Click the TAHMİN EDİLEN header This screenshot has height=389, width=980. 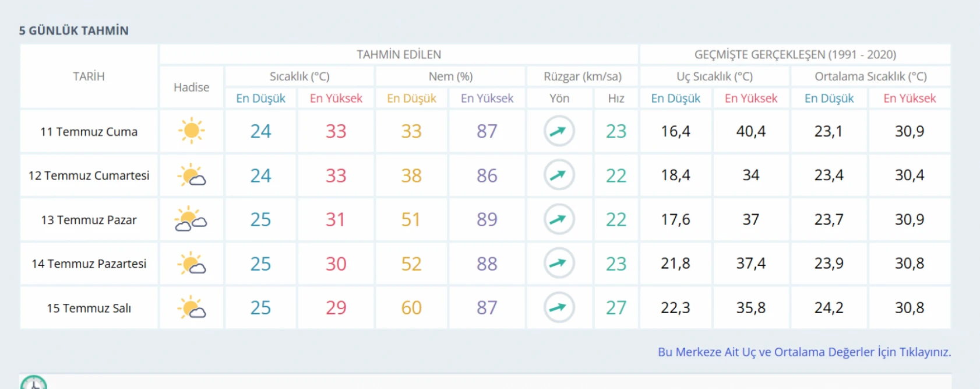(x=399, y=54)
